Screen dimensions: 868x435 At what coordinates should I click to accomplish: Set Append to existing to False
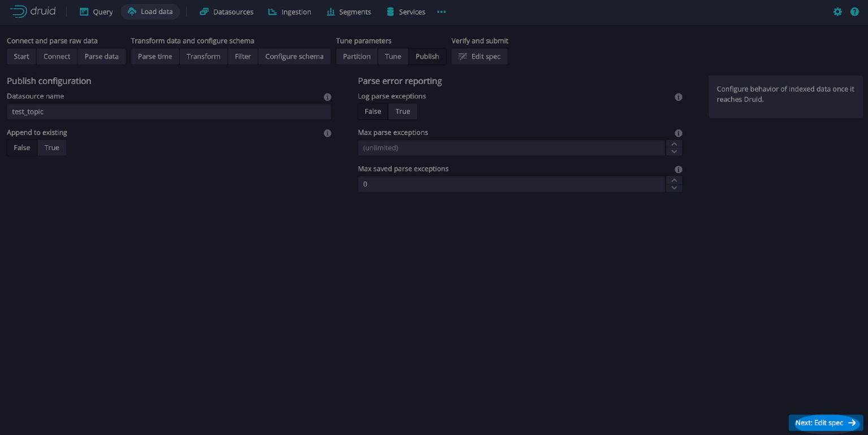[22, 148]
